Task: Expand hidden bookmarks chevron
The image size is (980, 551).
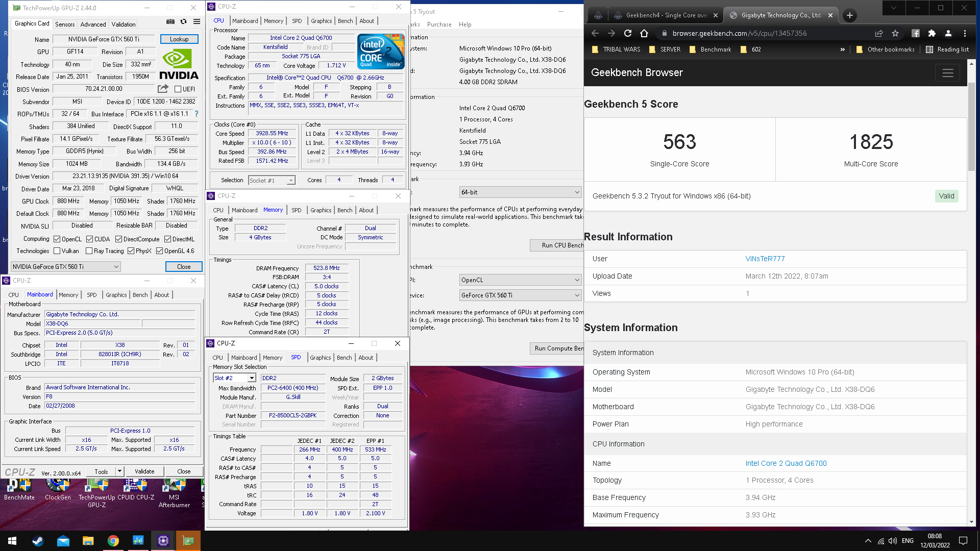Action: point(842,49)
